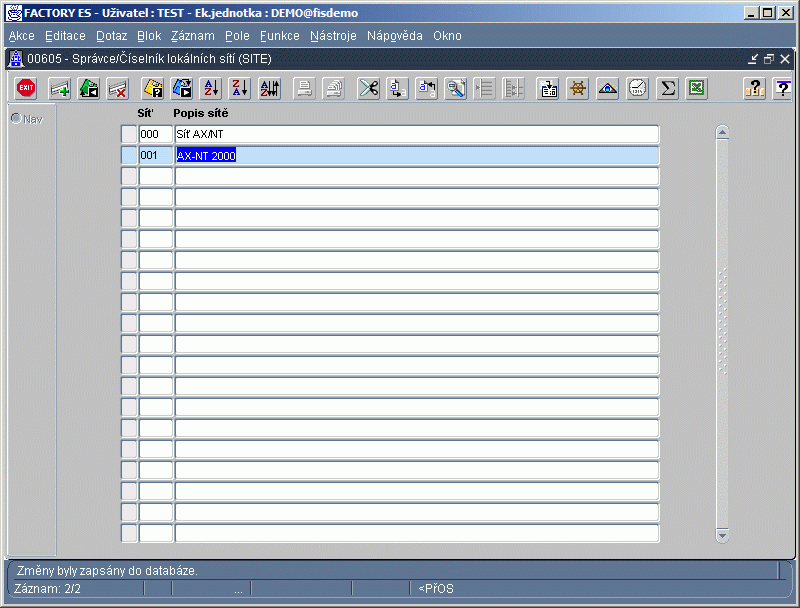Click the Síť field containing 001

(x=156, y=156)
